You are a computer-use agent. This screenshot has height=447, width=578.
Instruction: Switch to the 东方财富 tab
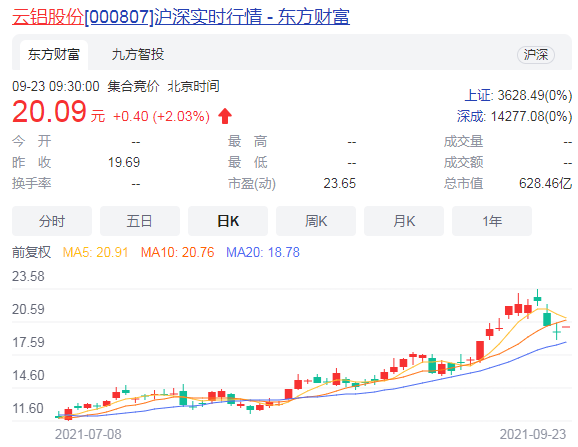54,55
